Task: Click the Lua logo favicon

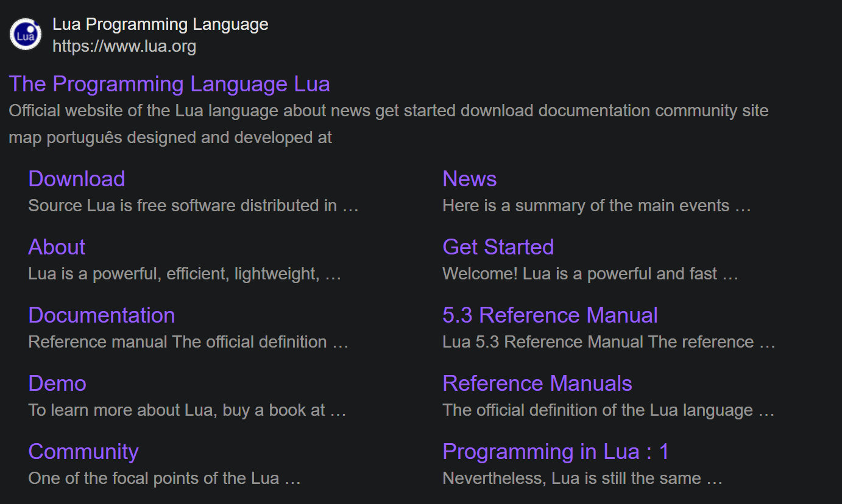Action: coord(26,34)
